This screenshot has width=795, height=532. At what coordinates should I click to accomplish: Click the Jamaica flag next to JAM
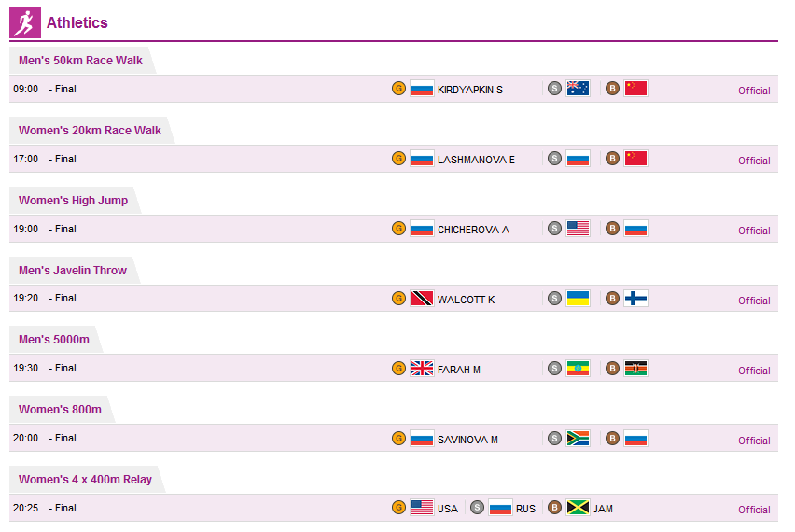coord(578,507)
